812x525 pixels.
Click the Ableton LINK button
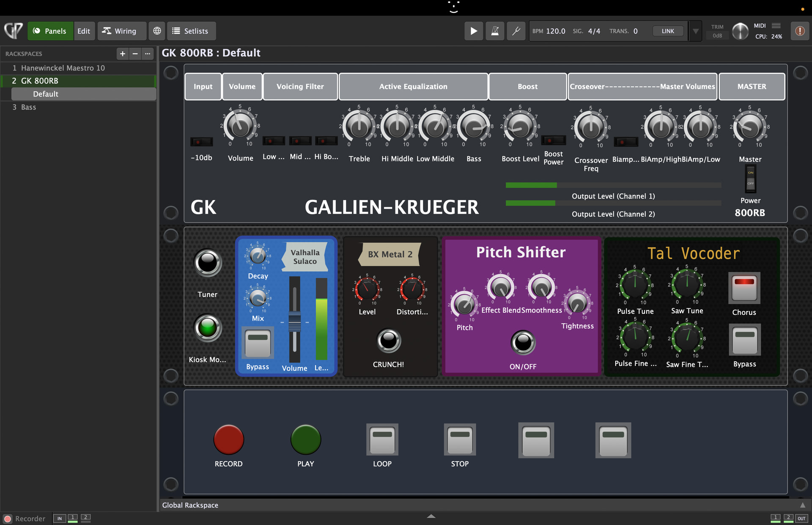click(x=668, y=31)
